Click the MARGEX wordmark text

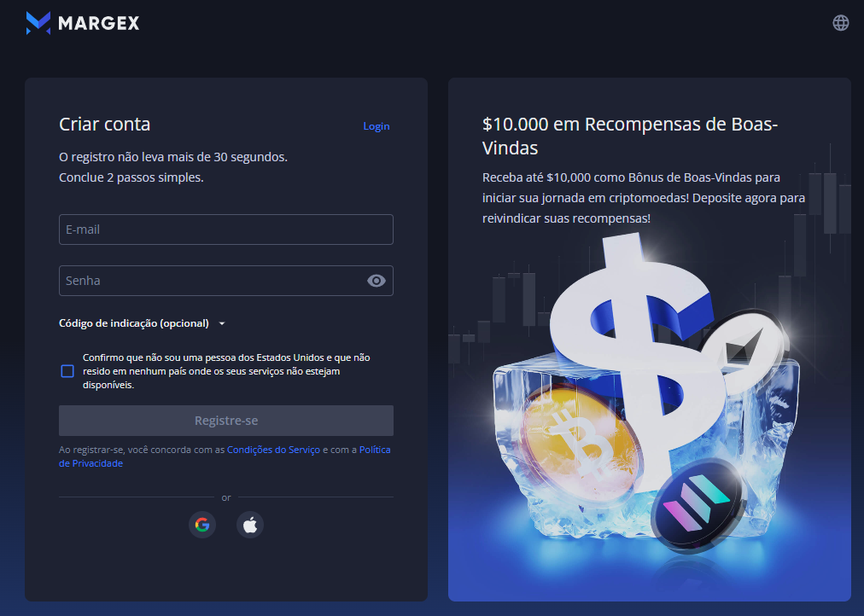[x=99, y=23]
